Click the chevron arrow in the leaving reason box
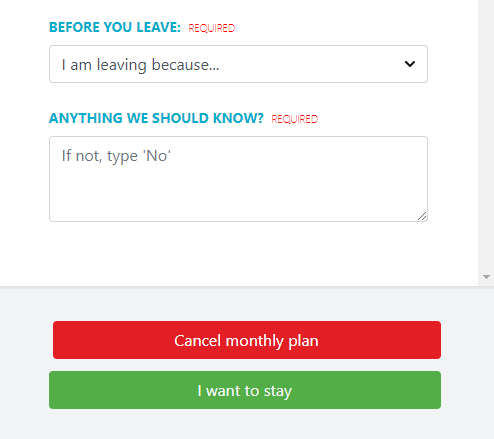 (x=410, y=64)
